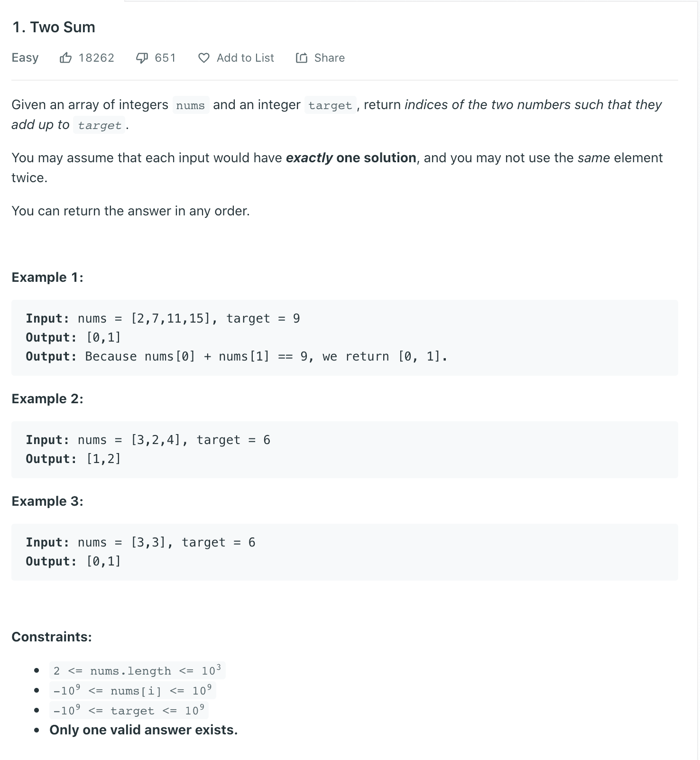
Task: Click the nums.length constraint code
Action: (137, 670)
